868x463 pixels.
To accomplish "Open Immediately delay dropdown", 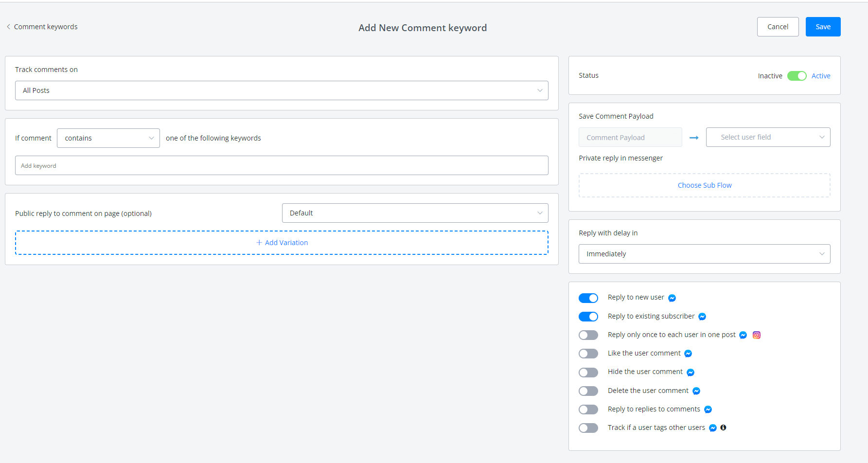I will click(x=705, y=254).
